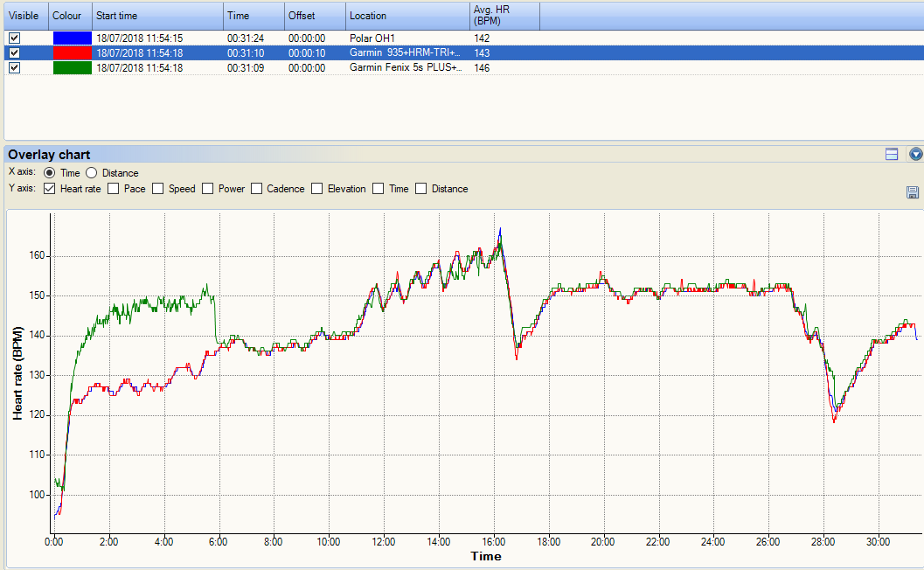Hide the Garmin Fenix 5s PLUS track
The height and width of the screenshot is (570, 924).
pyautogui.click(x=13, y=68)
